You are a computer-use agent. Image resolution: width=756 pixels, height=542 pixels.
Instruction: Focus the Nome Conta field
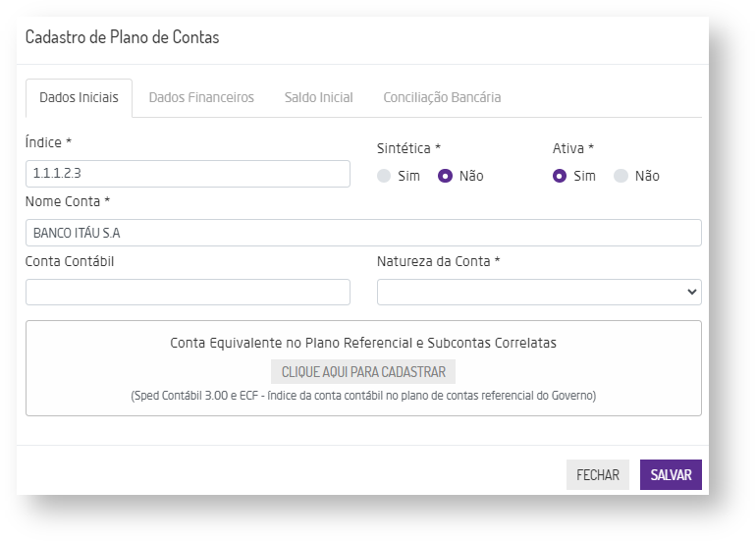click(363, 233)
